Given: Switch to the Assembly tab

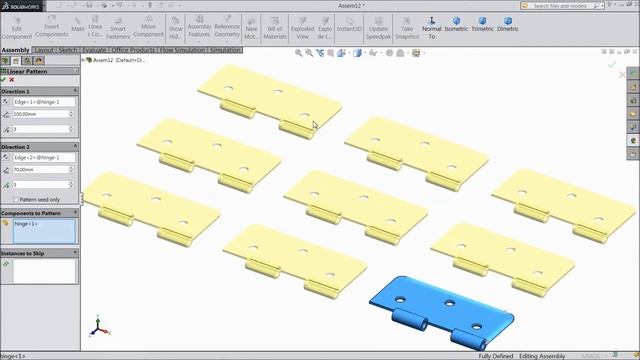Looking at the screenshot, I should click(x=16, y=50).
